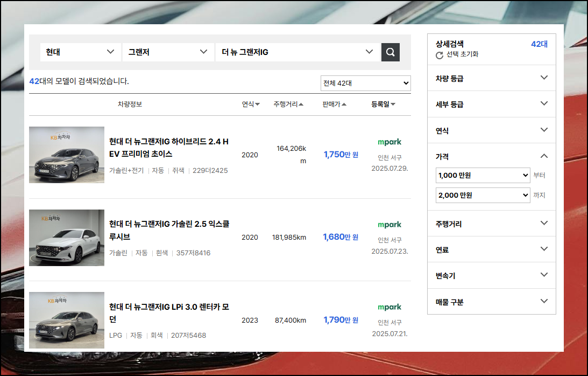Image resolution: width=588 pixels, height=376 pixels.
Task: Sort the list by 판매가 column header
Action: pos(335,105)
